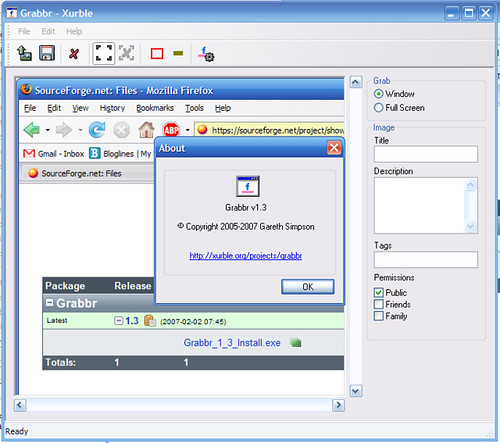Click OK in the About dialog
Image resolution: width=500 pixels, height=443 pixels.
click(x=308, y=287)
